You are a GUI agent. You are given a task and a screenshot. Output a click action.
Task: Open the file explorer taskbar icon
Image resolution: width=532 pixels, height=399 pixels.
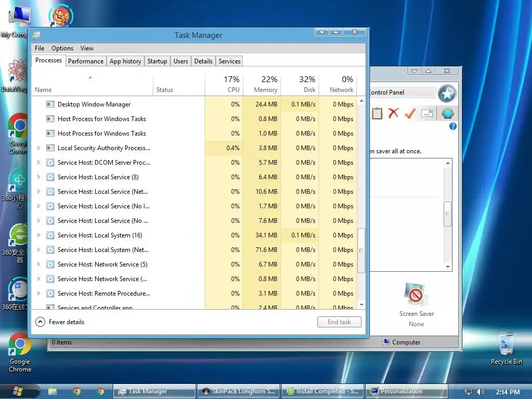coord(52,392)
